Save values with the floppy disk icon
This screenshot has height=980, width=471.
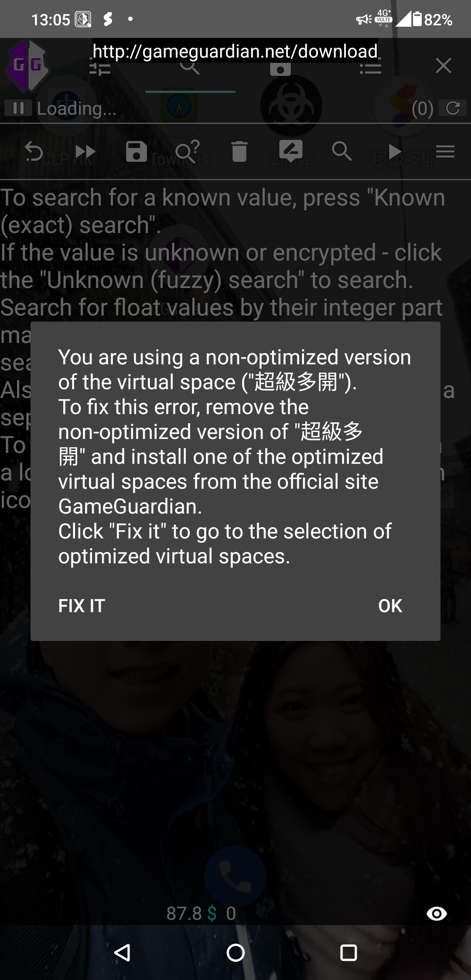[136, 151]
